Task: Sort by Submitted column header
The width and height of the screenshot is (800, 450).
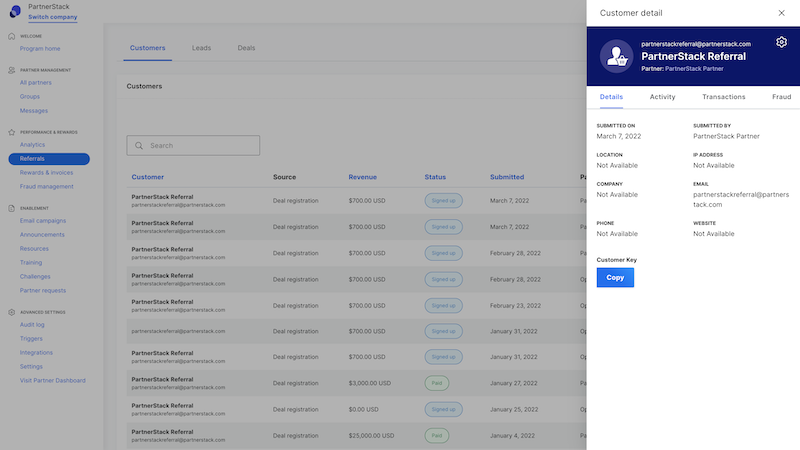Action: coord(507,177)
